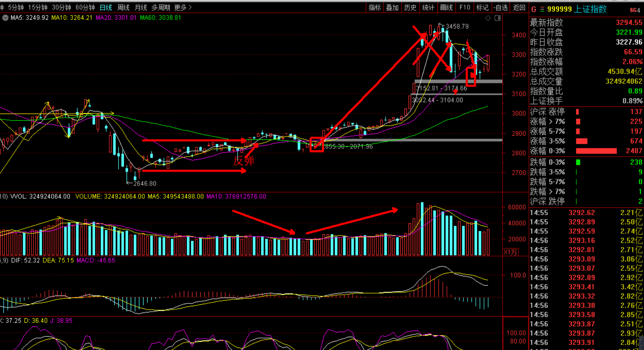
Task: Click the KDJ D: 36.40 label
Action: [x=35, y=321]
